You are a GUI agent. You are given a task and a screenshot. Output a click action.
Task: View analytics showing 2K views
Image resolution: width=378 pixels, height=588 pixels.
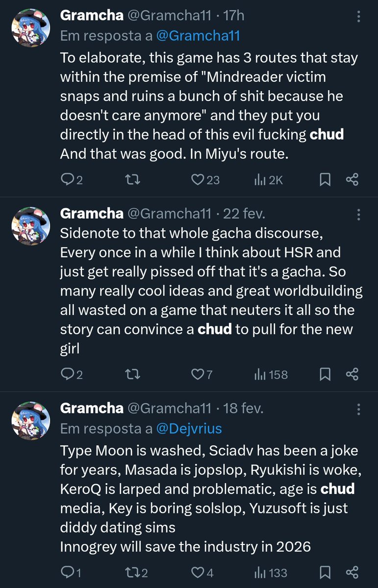click(x=269, y=180)
